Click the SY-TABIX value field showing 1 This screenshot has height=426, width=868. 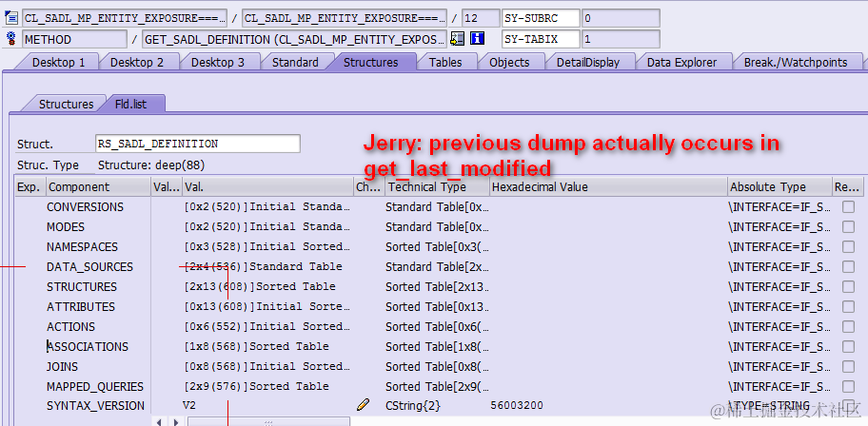(x=621, y=39)
